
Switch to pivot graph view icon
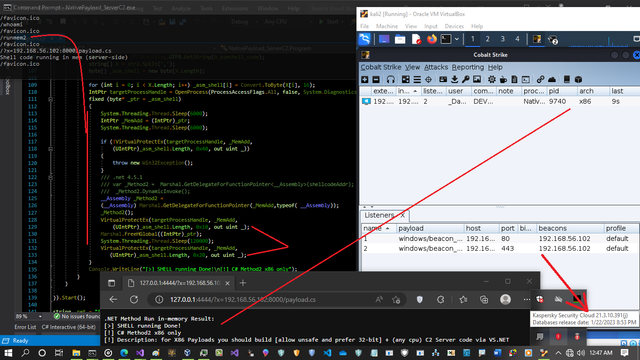(405, 80)
